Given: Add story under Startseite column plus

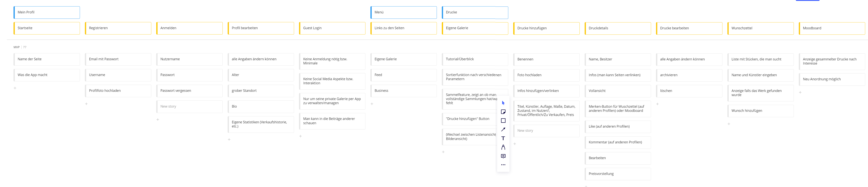Looking at the screenshot, I should pos(15,88).
